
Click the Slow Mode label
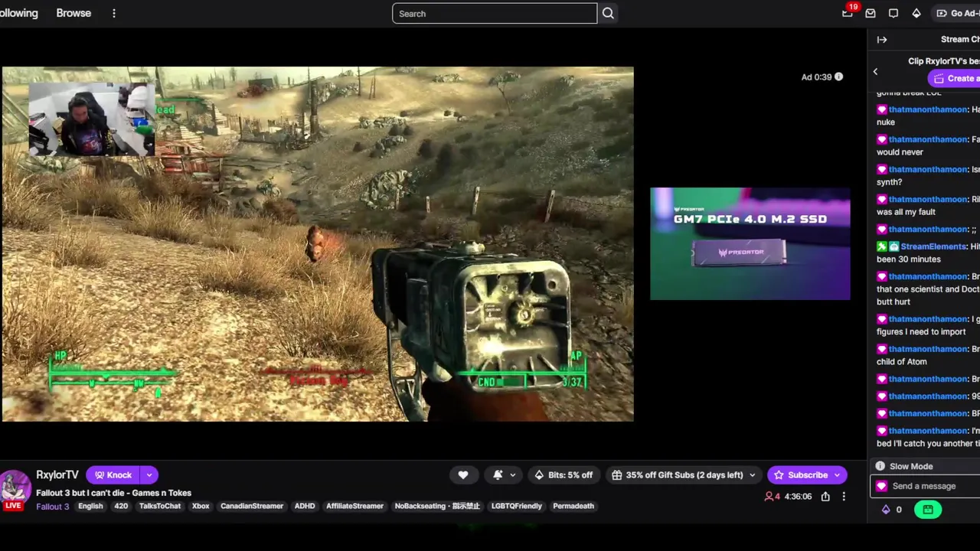coord(911,466)
